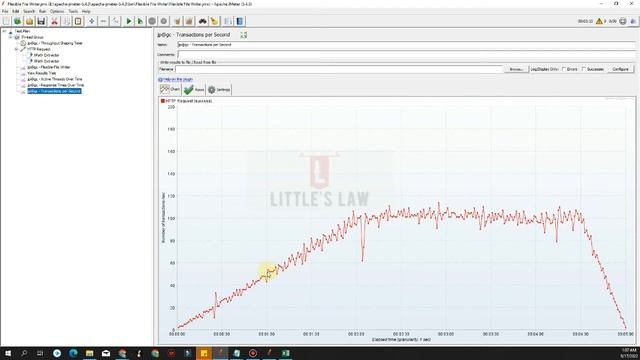
Task: Open the Help book toolbar icon
Action: point(240,21)
